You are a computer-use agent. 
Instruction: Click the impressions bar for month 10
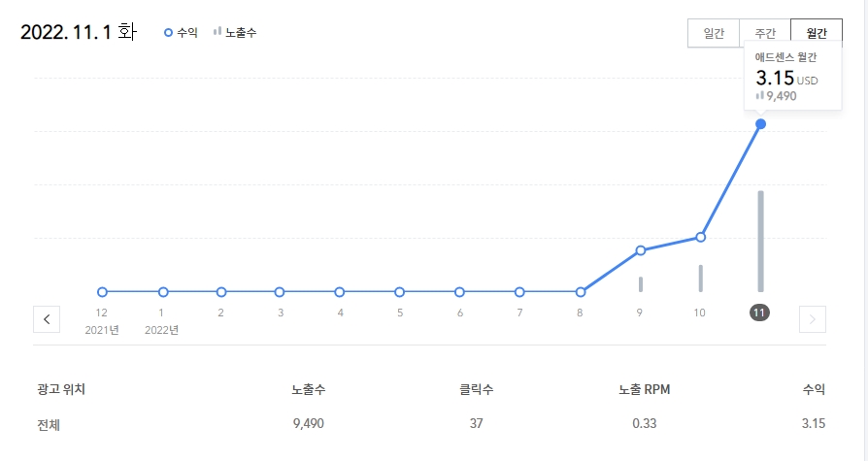point(700,279)
